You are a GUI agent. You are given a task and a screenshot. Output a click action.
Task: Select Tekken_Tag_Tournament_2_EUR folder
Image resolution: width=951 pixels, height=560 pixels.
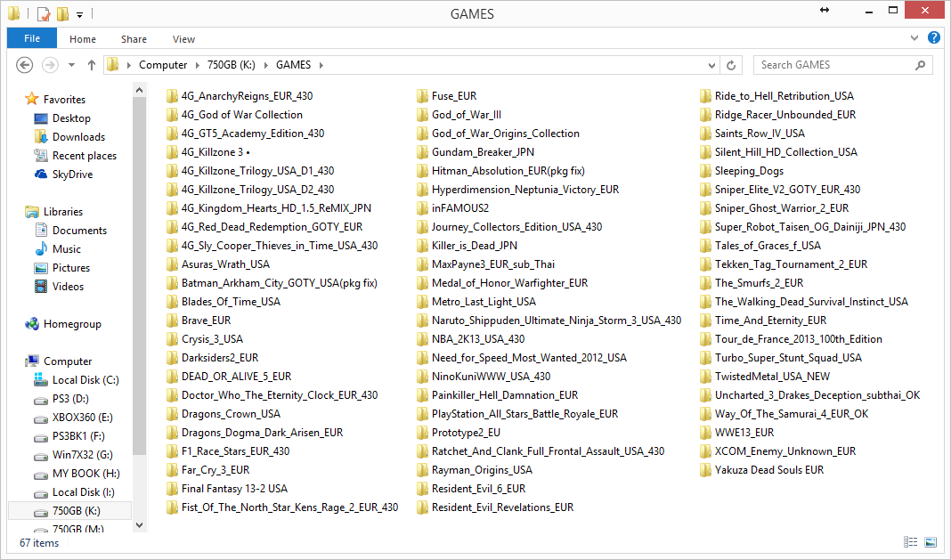[x=784, y=264]
